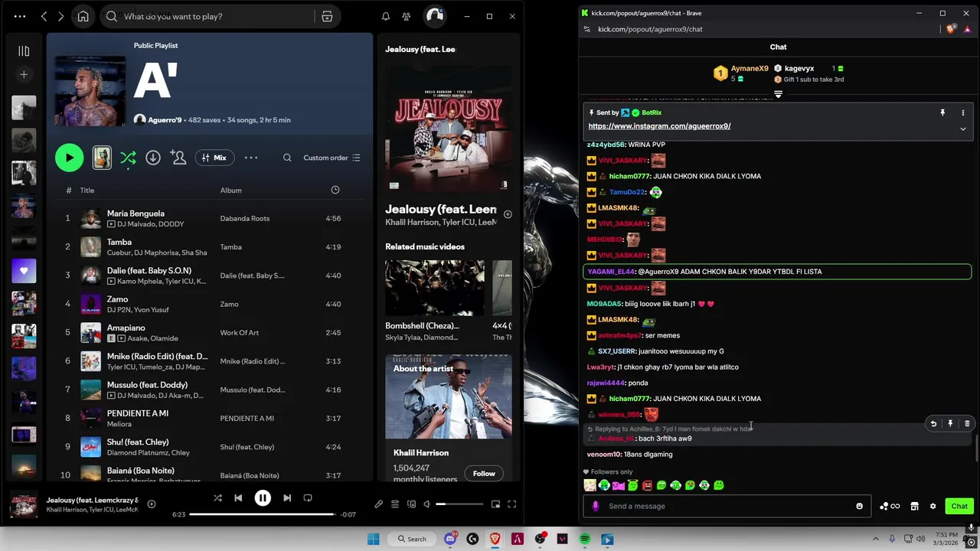Image resolution: width=980 pixels, height=551 pixels.
Task: Open the Spotify profile avatar menu
Action: [x=435, y=16]
